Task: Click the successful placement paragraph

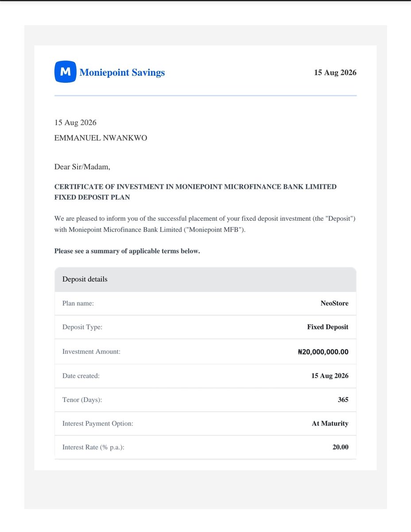Action: 205,224
